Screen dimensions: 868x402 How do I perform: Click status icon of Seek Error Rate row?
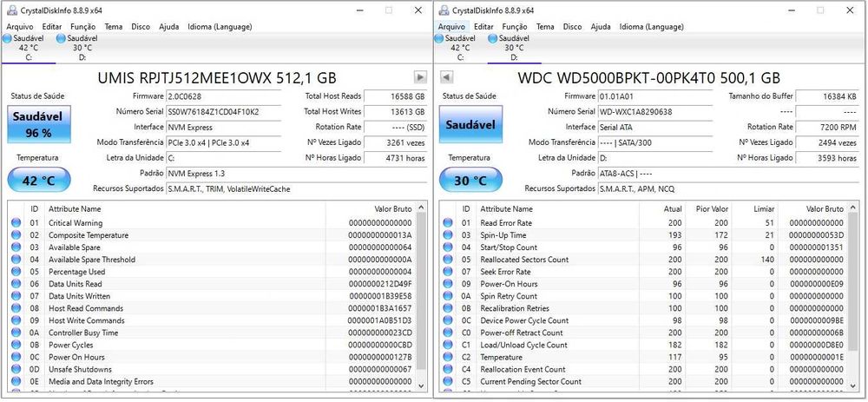[x=448, y=272]
